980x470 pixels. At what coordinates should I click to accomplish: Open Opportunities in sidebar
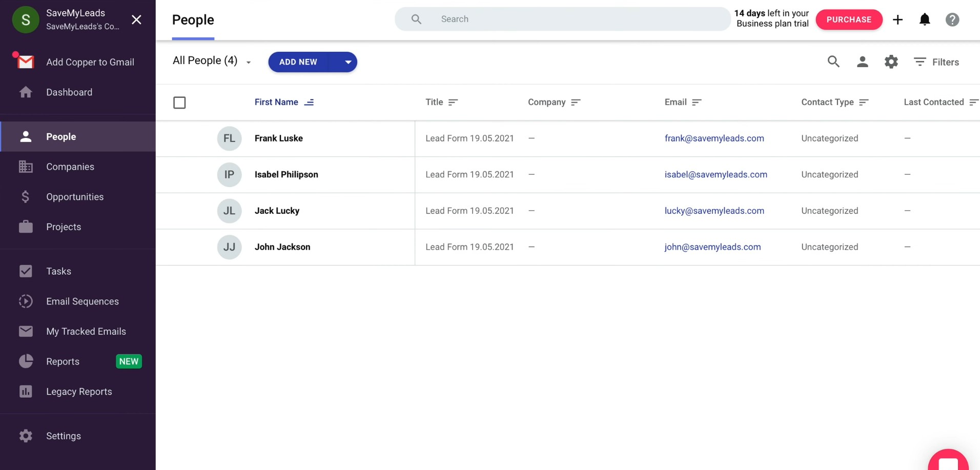(x=75, y=197)
